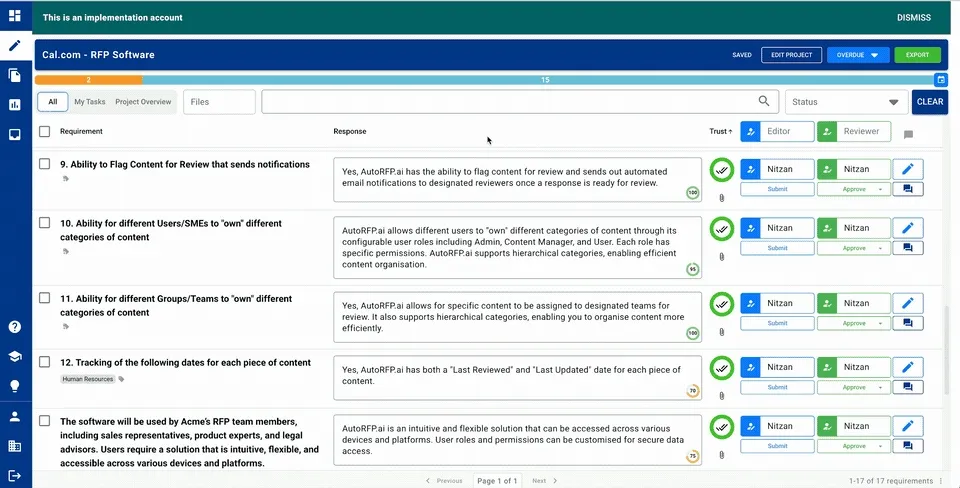Go to the Next page link
Screen dimensions: 960x488
[x=544, y=481]
